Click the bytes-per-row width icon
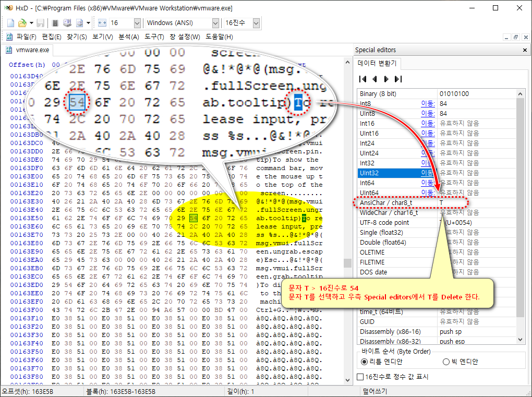This screenshot has height=397, width=532. [102, 23]
